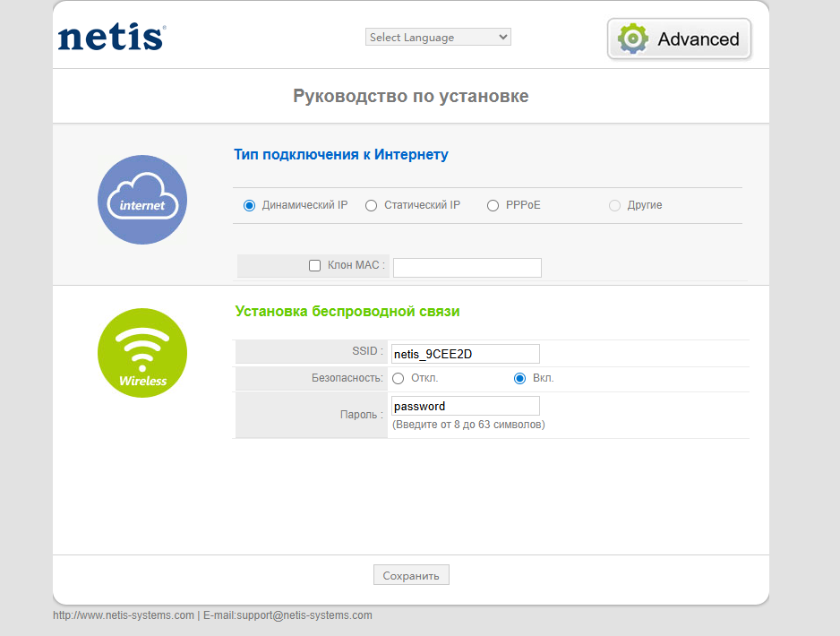Open the Advanced settings page
The image size is (840, 636).
coord(680,39)
